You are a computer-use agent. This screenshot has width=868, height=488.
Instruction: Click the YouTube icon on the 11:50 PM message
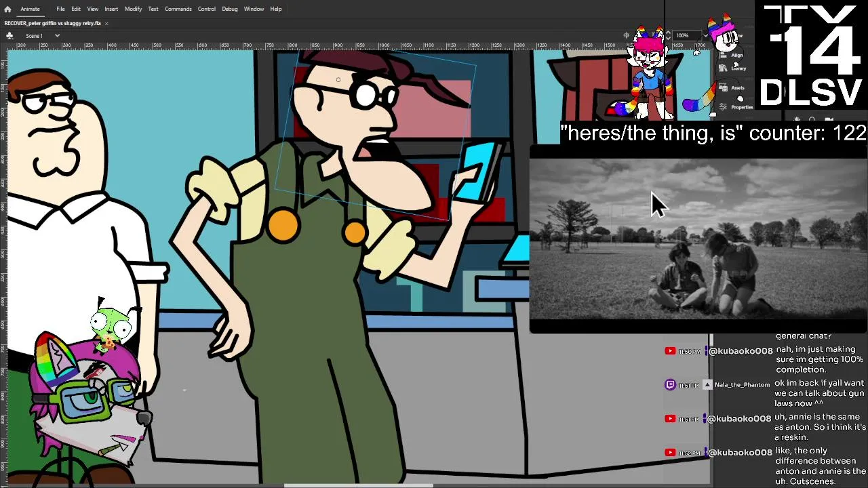pos(670,350)
